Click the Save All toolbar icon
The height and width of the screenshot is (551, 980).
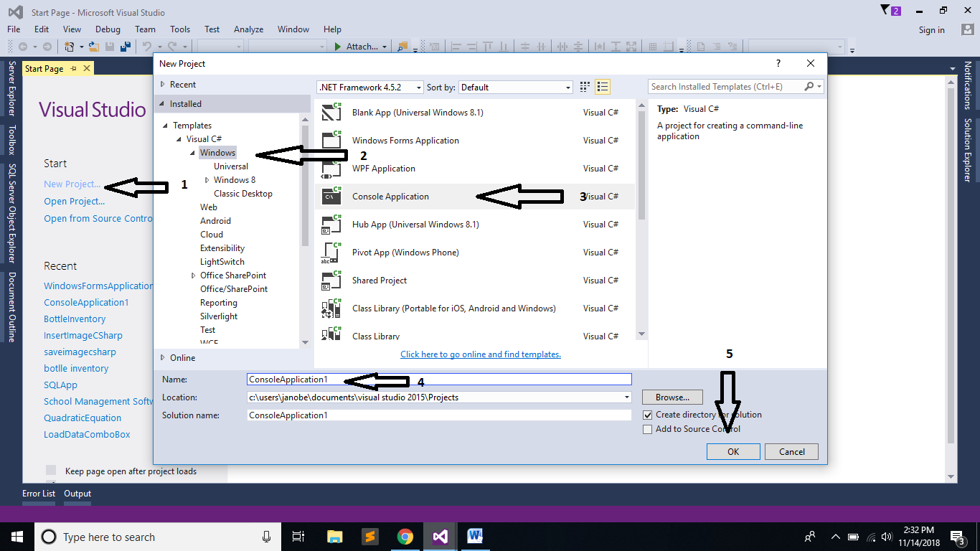pyautogui.click(x=126, y=47)
